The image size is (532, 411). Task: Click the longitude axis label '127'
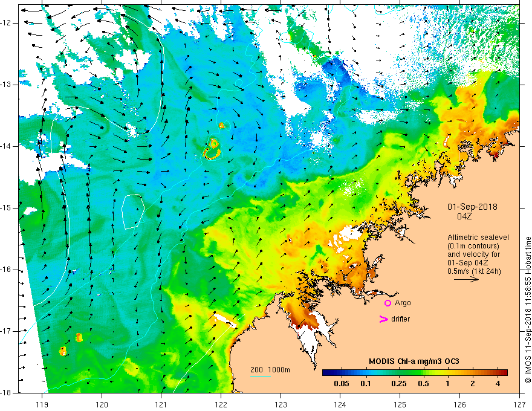519,404
